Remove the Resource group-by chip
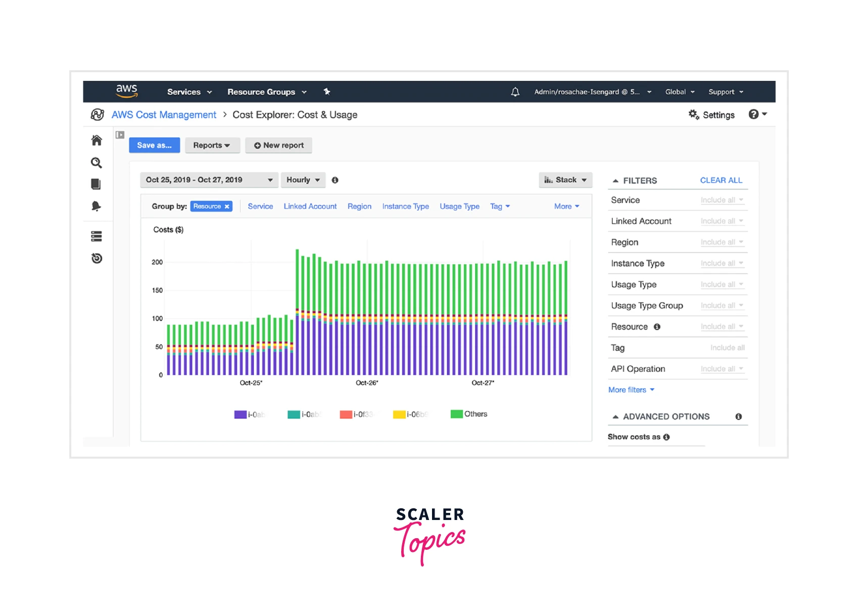 227,207
